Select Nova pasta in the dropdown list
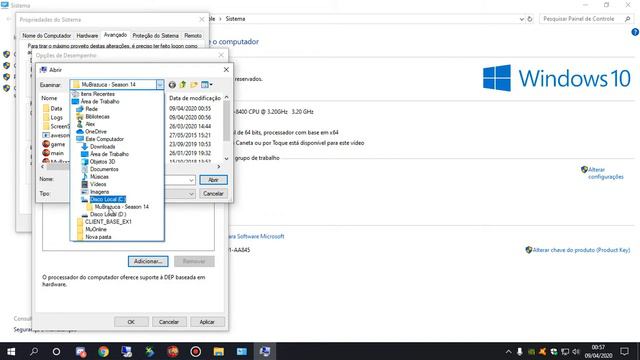Image resolution: width=640 pixels, height=360 pixels. point(98,237)
